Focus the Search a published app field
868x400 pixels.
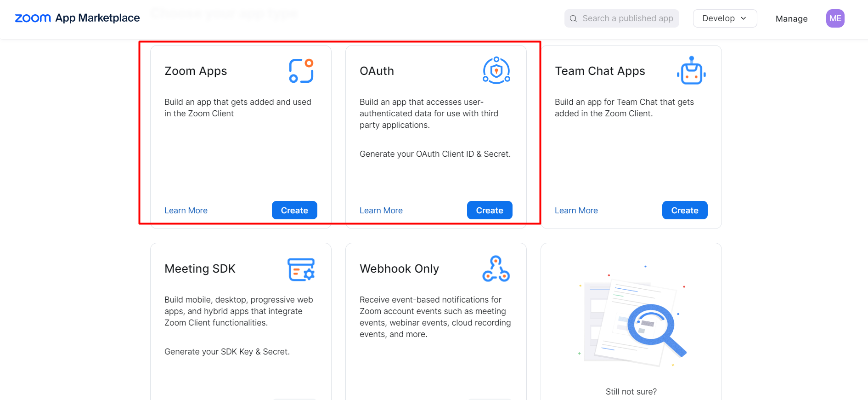621,18
